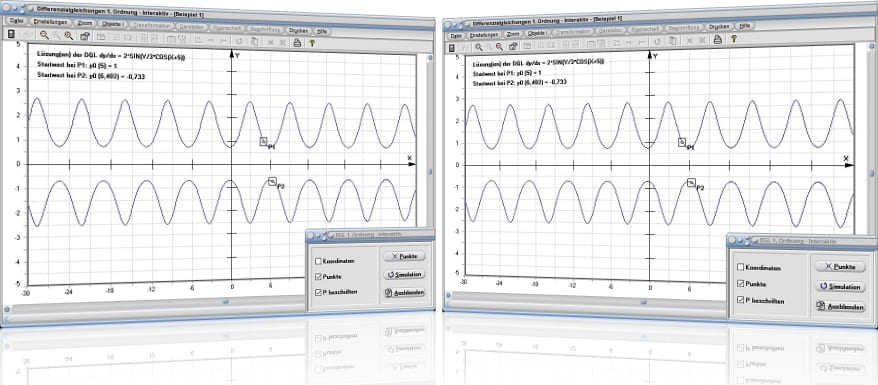The image size is (878, 385).
Task: Click the printer icon in right window toolbar
Action: (717, 39)
